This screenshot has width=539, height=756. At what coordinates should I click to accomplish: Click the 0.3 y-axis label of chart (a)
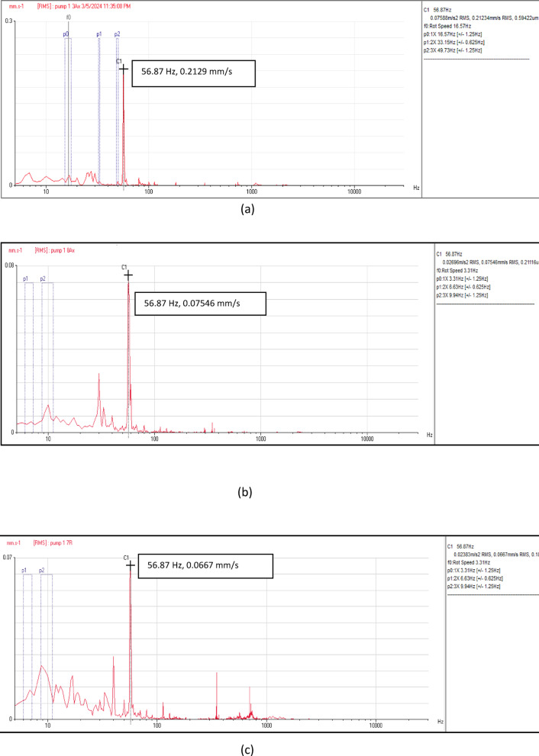[8, 21]
